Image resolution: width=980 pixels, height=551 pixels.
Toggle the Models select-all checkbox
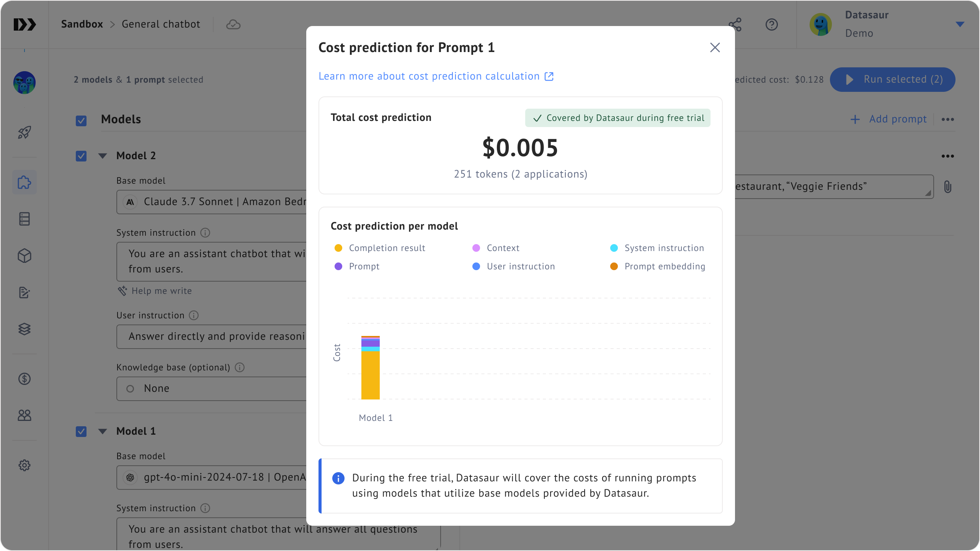81,121
